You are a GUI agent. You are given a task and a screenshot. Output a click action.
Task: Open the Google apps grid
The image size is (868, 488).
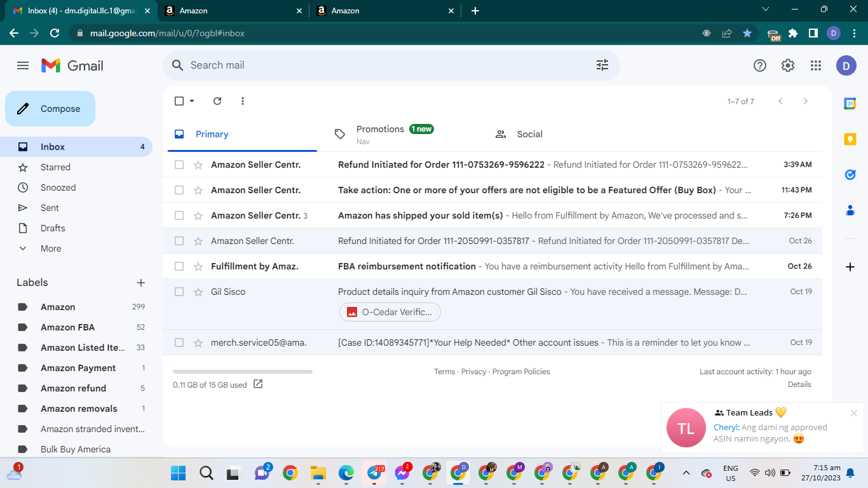[816, 65]
